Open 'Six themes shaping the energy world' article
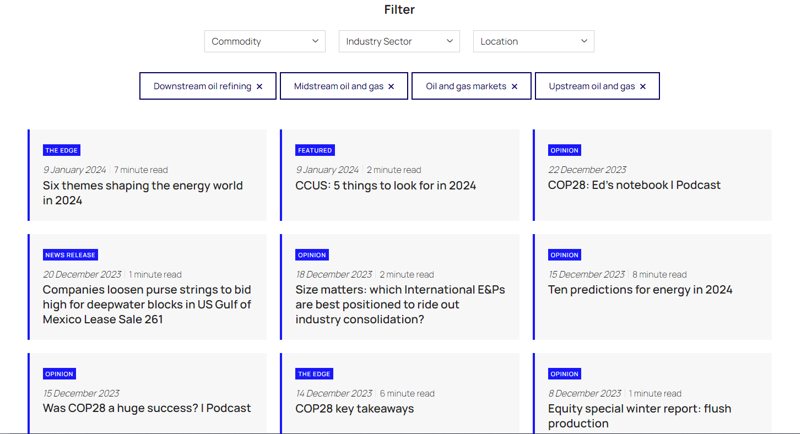The width and height of the screenshot is (800, 434). 142,193
